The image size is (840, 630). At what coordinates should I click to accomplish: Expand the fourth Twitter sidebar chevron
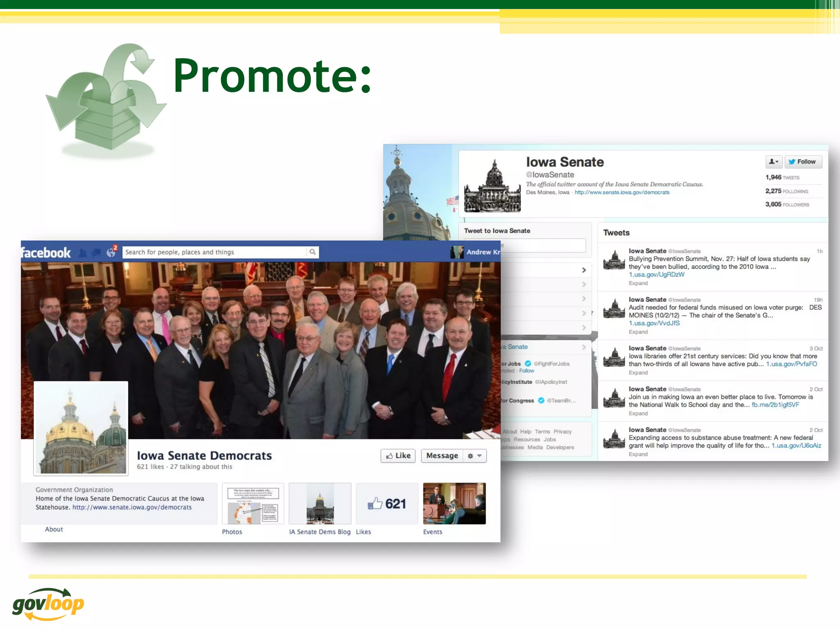click(584, 313)
